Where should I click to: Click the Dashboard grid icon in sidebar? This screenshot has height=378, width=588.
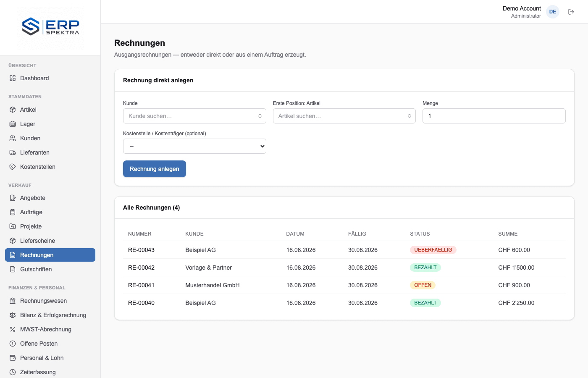tap(13, 78)
